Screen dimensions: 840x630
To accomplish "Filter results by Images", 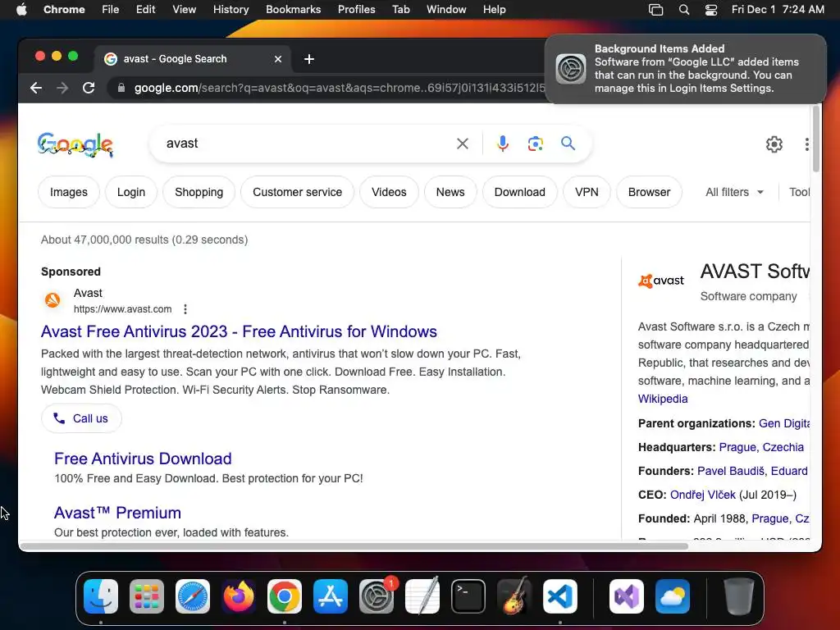I will pyautogui.click(x=69, y=192).
